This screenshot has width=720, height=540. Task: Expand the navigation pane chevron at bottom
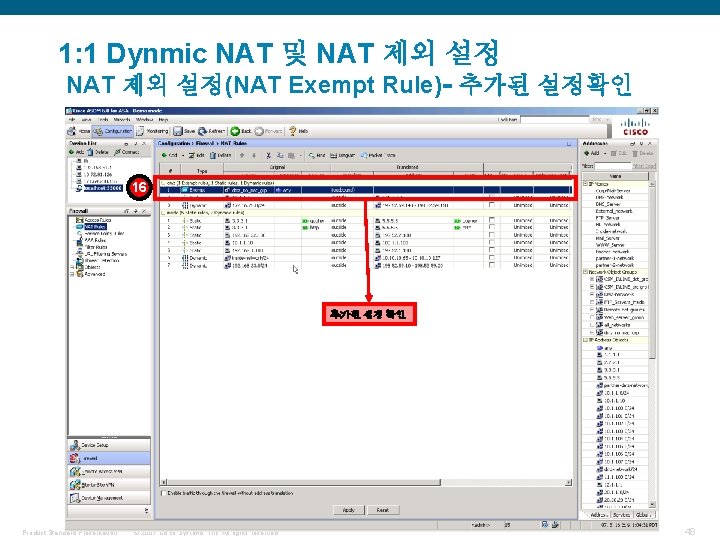(x=146, y=510)
